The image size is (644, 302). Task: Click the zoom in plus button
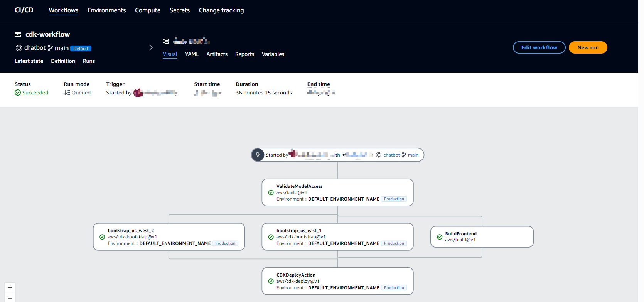(x=10, y=288)
